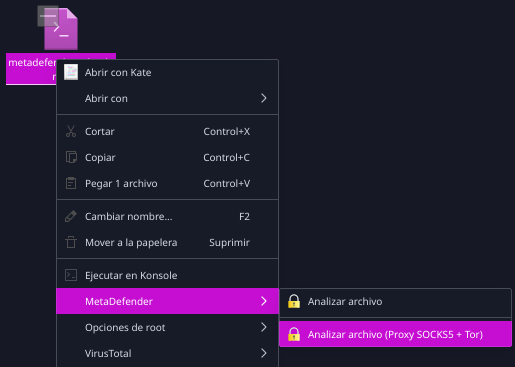The height and width of the screenshot is (367, 515).
Task: Open Opciones de root entry
Action: coord(167,327)
